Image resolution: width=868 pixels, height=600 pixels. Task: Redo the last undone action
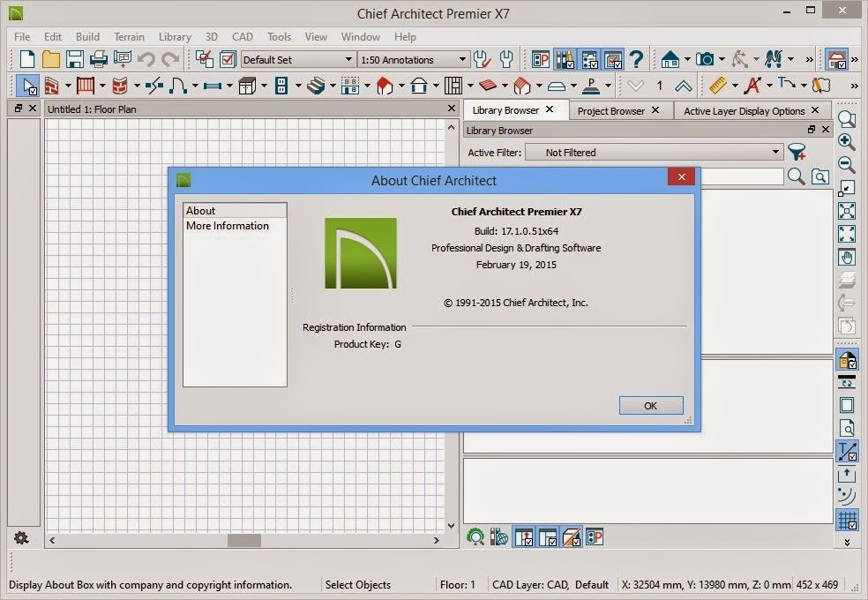coord(170,59)
